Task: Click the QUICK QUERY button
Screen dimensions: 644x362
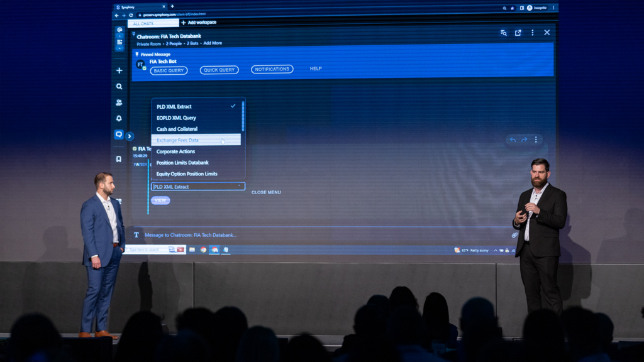Action: click(219, 70)
